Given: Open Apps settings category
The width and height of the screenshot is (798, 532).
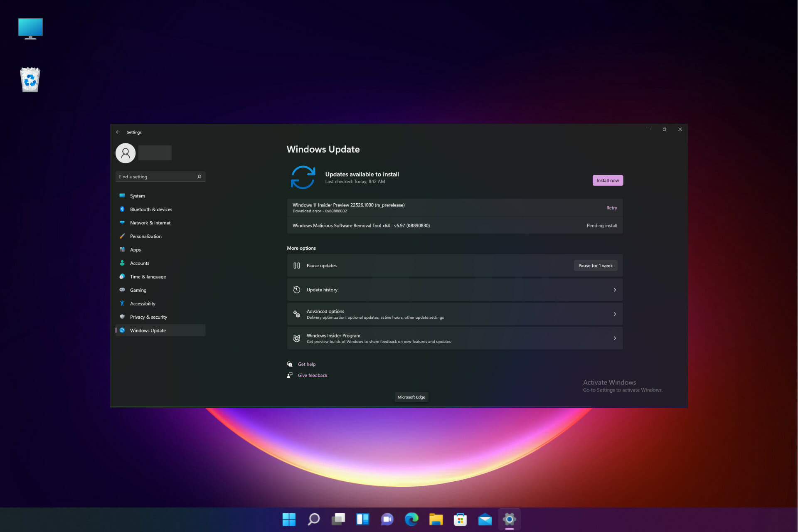Looking at the screenshot, I should [160, 250].
